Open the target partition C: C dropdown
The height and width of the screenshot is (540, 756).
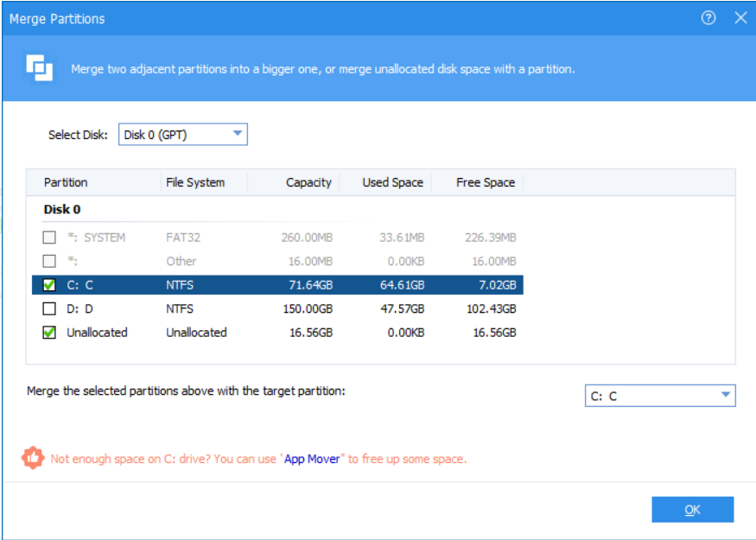click(x=660, y=396)
